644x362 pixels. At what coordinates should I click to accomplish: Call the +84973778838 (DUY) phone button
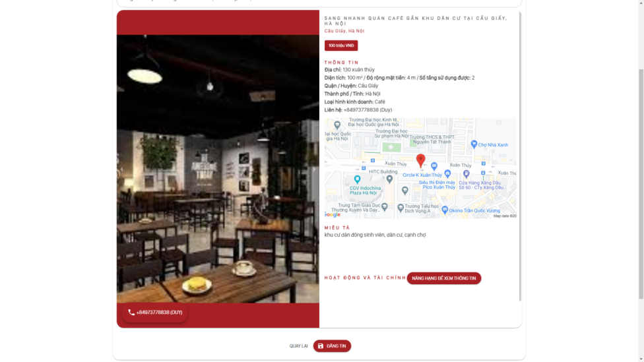[155, 313]
